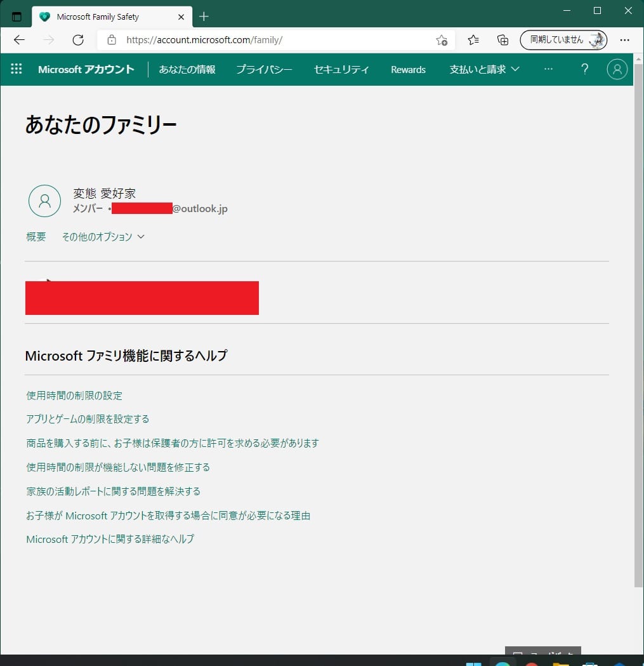This screenshot has height=666, width=644.
Task: Reload the page with the refresh icon
Action: (78, 40)
